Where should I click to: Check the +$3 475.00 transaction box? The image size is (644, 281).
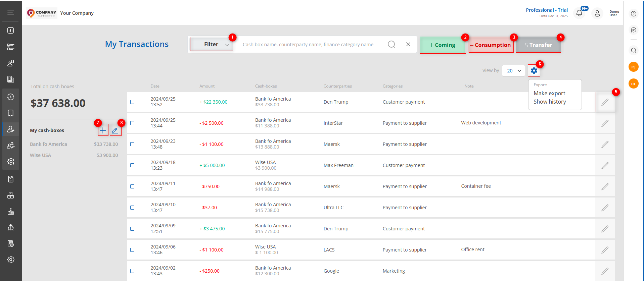(x=132, y=229)
